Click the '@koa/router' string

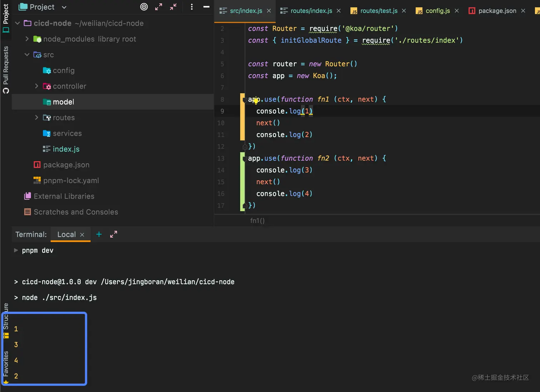[368, 29]
